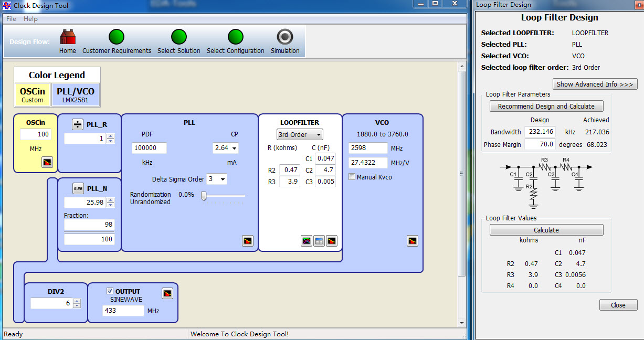This screenshot has height=340, width=644.
Task: Open Select Configuration step
Action: coord(235,41)
